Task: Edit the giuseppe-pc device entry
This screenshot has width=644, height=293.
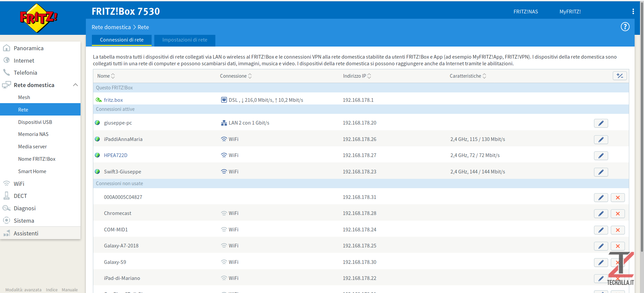Action: tap(601, 123)
